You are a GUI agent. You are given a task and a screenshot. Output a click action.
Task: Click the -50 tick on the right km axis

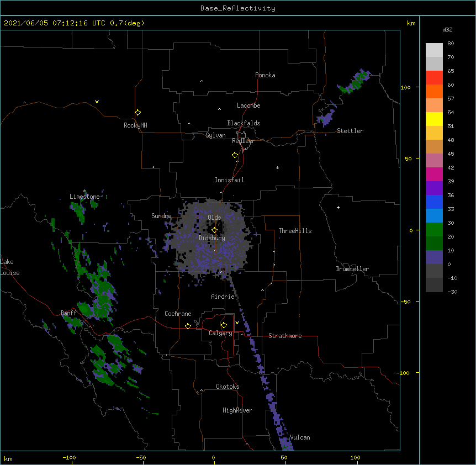click(x=405, y=302)
